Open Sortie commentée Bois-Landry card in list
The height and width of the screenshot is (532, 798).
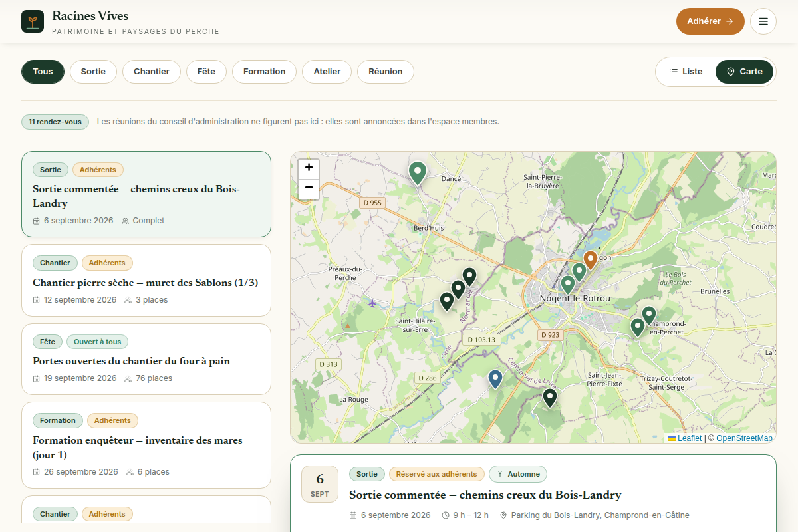[x=146, y=194]
